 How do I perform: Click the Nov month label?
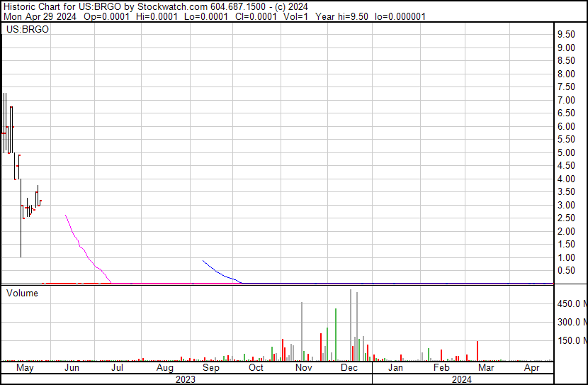tap(304, 368)
